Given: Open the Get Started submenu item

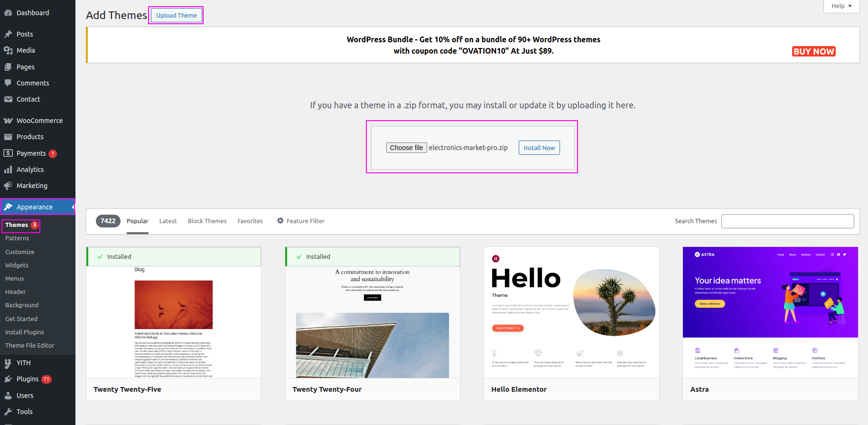Looking at the screenshot, I should tap(21, 319).
